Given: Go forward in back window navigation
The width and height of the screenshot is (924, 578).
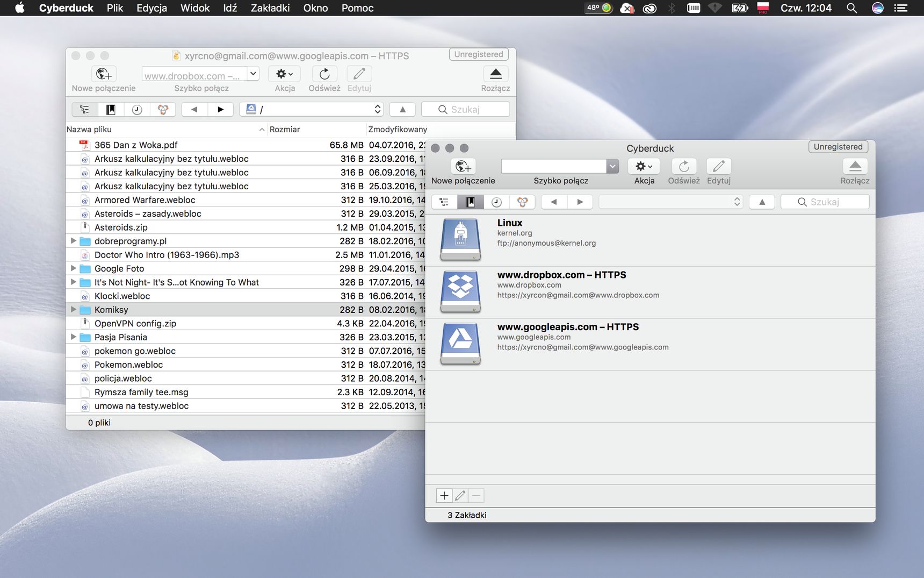Looking at the screenshot, I should pos(220,109).
